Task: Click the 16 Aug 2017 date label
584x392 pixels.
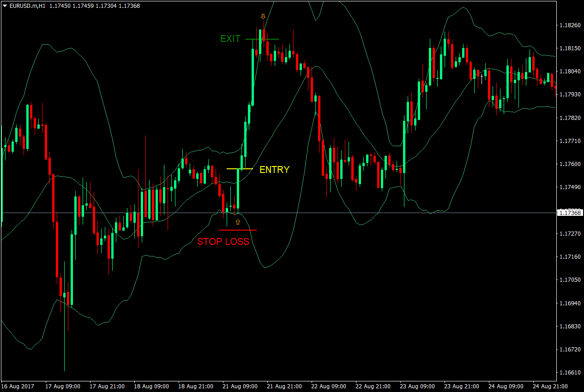Action: click(18, 386)
